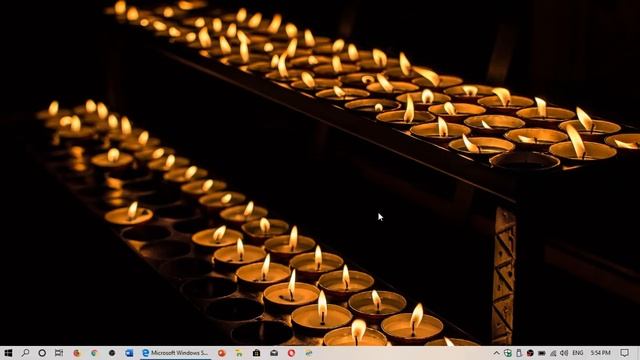Image resolution: width=640 pixels, height=360 pixels.
Task: Open Python icon on the taskbar
Action: pyautogui.click(x=309, y=353)
